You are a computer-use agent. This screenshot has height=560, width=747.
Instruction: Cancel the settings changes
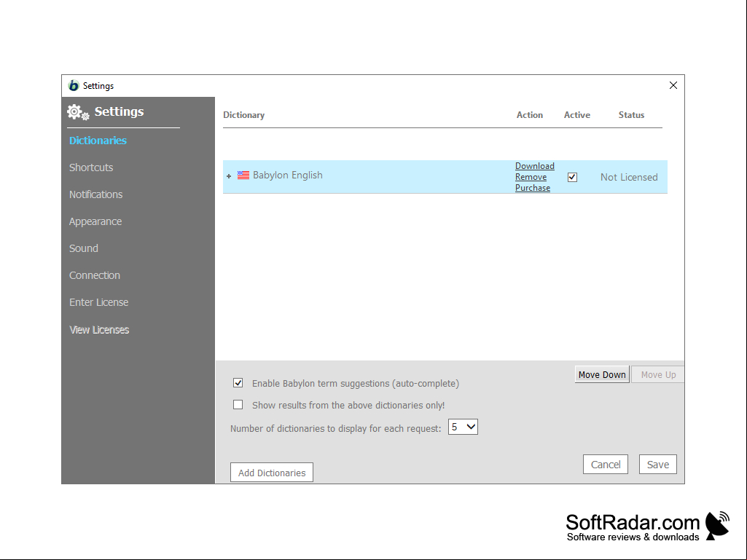606,465
